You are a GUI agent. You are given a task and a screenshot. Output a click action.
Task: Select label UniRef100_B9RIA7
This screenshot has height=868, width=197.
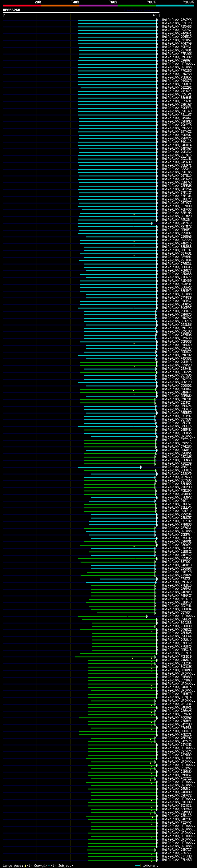point(177,104)
